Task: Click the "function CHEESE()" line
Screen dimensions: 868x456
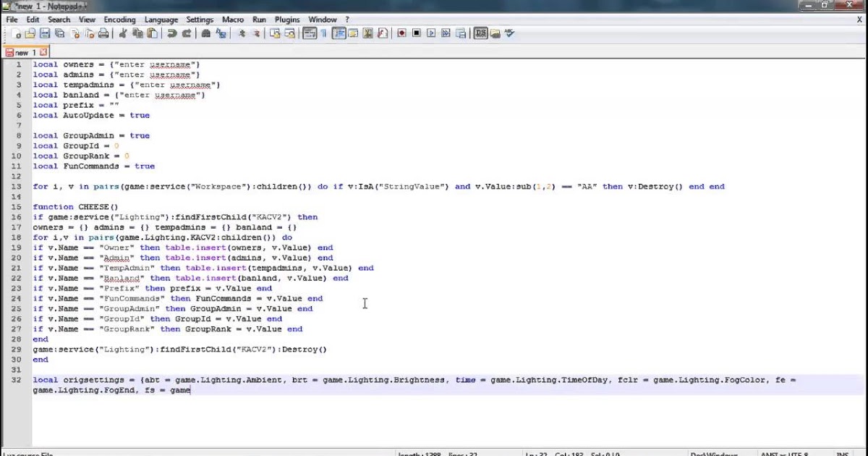Action: click(75, 207)
